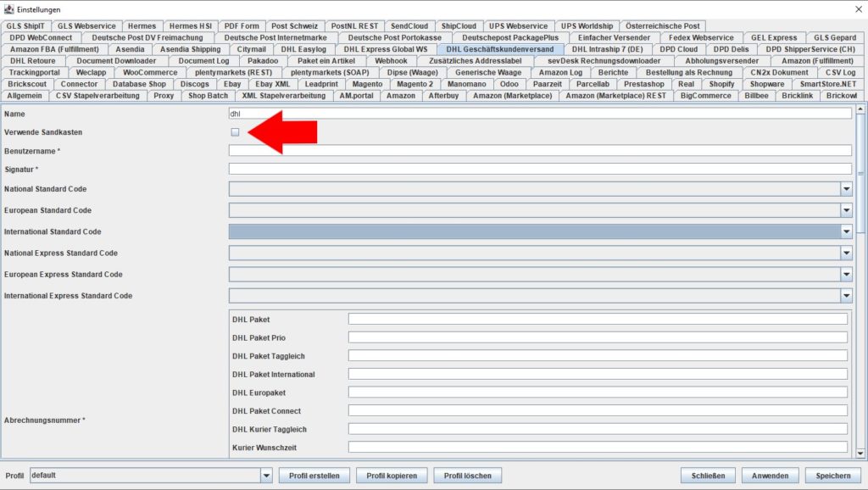Click the DHL Paket International field
The image size is (868, 490).
click(x=598, y=374)
